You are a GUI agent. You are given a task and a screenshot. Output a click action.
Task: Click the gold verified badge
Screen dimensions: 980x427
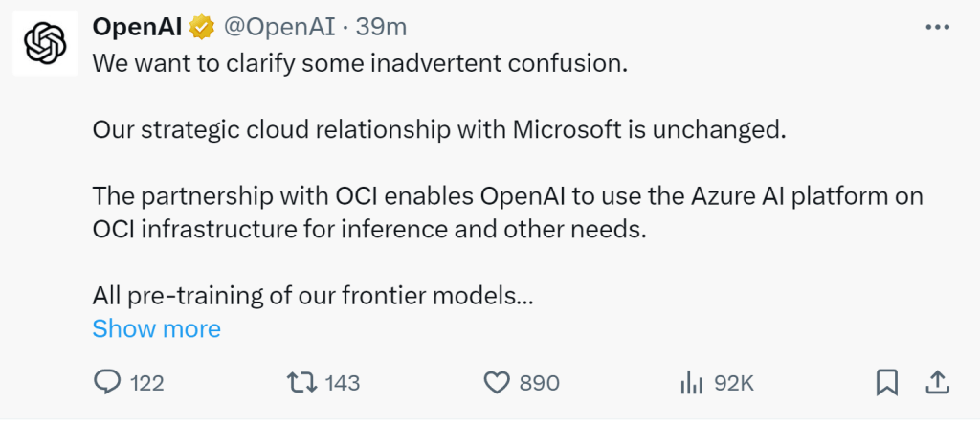tap(201, 29)
